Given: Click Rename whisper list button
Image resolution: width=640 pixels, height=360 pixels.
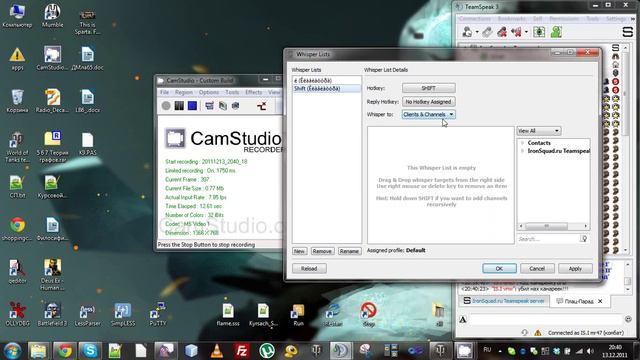Looking at the screenshot, I should click(349, 251).
